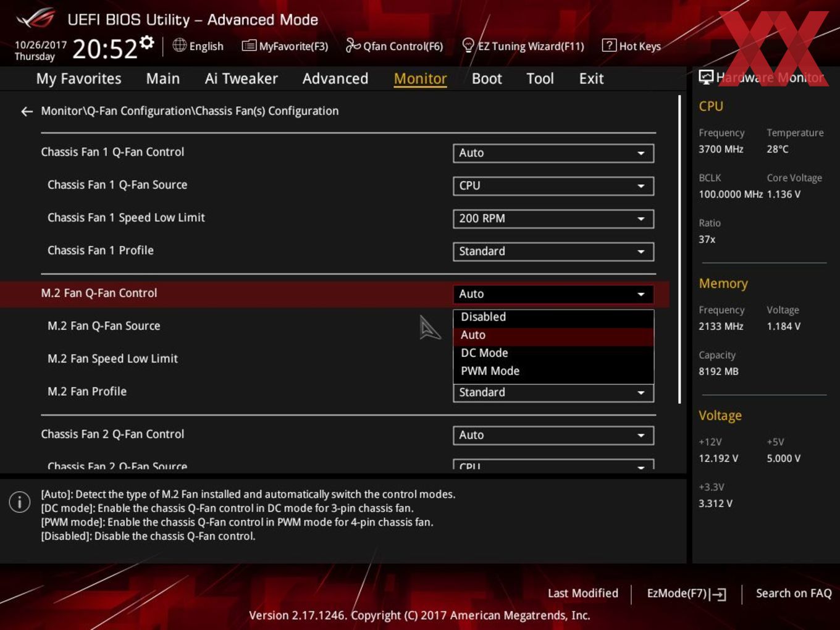Screen dimensions: 840x630
Task: Expand Chassis Fan 1 Speed Low Limit dropdown
Action: pyautogui.click(x=553, y=219)
